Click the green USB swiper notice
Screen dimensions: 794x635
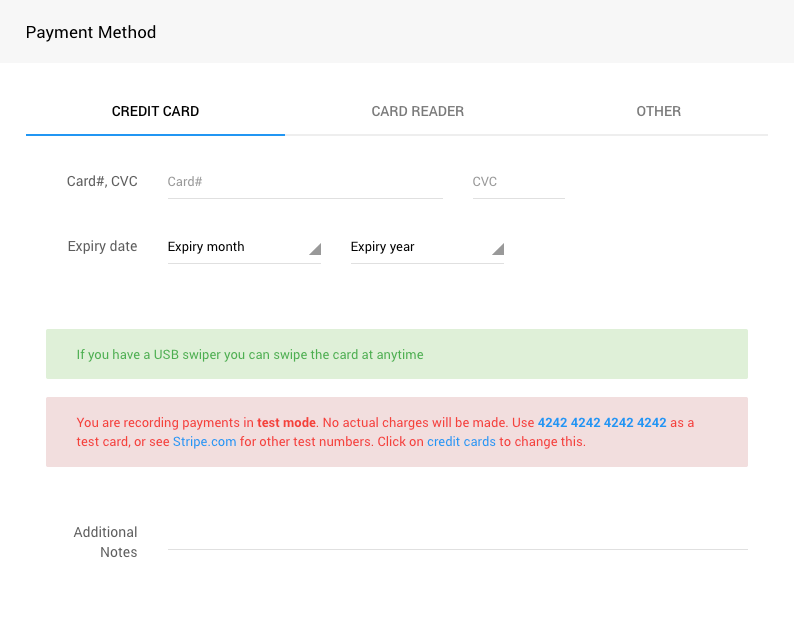coord(396,354)
